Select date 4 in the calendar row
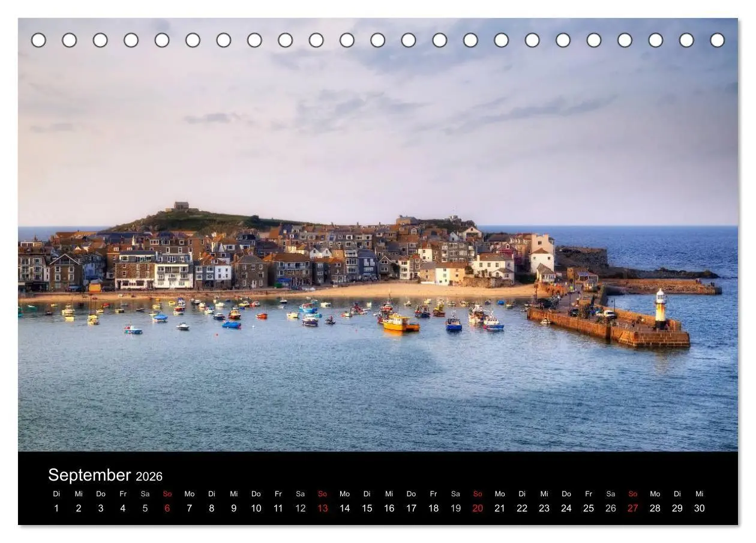The image size is (756, 543). coord(123,508)
